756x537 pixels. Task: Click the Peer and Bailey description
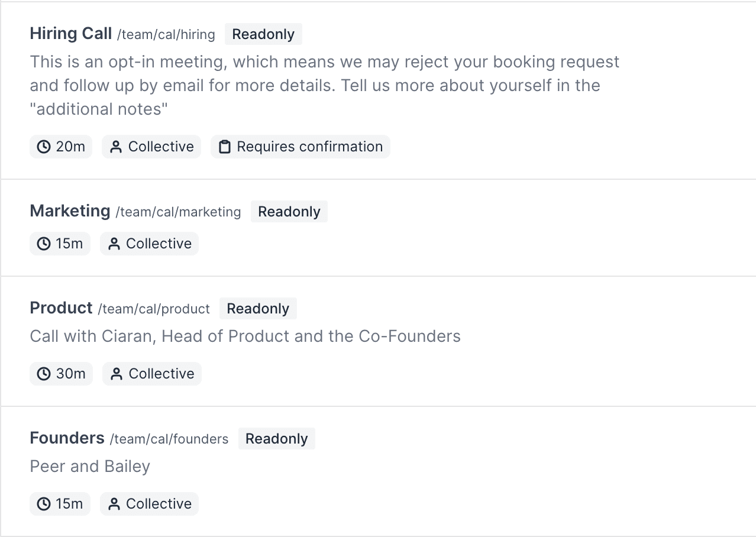[90, 467]
